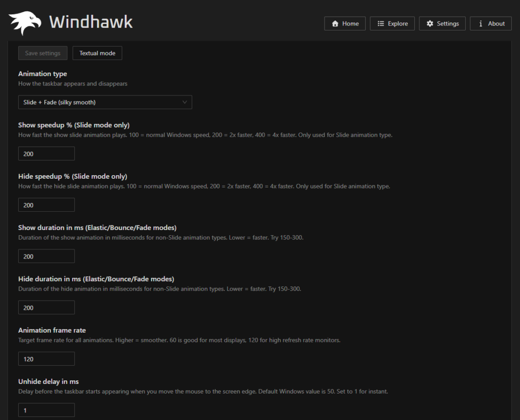The image size is (520, 420).
Task: Click the Animation frame rate heading
Action: (x=52, y=331)
